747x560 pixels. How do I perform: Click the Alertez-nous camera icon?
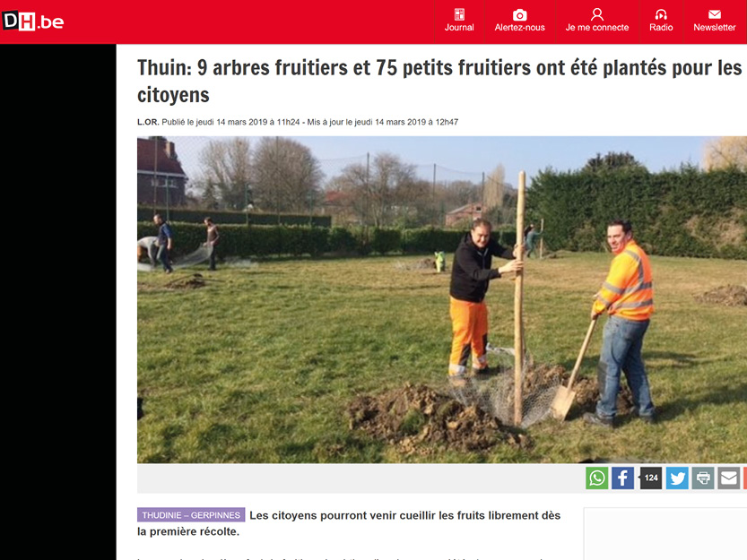coord(519,14)
